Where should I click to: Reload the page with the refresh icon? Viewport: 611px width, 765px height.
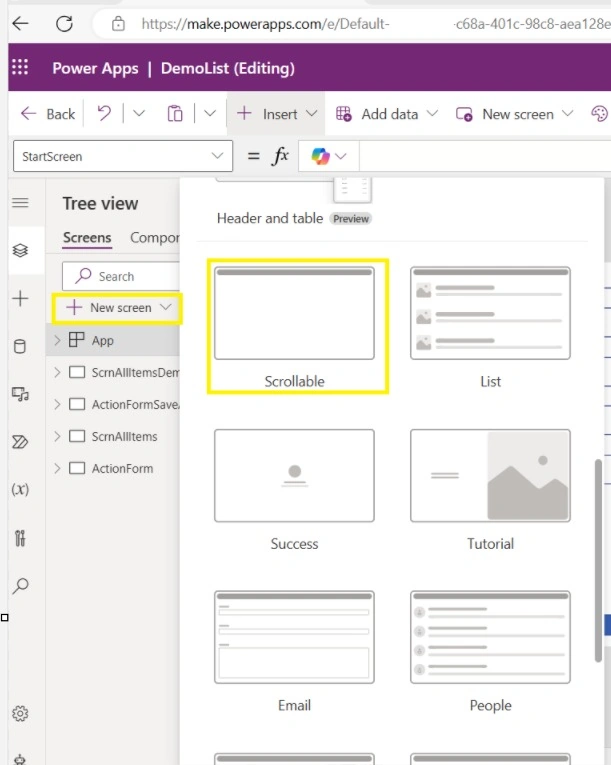pyautogui.click(x=64, y=23)
